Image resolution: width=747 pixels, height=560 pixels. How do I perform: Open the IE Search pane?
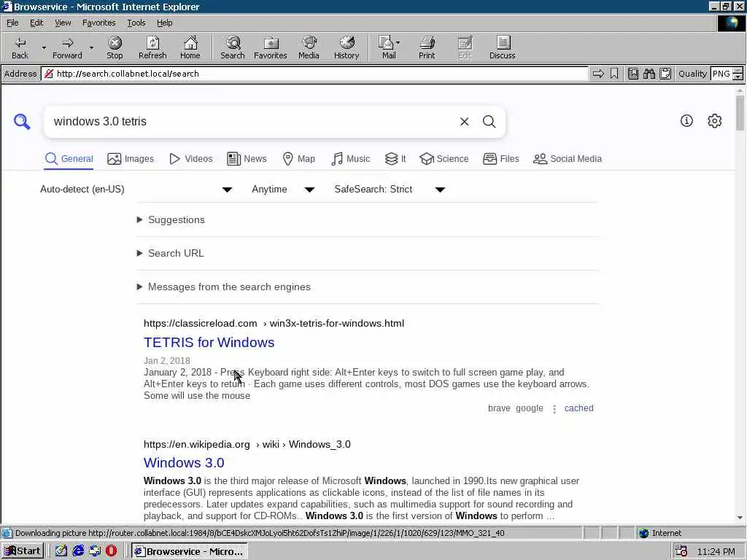[x=233, y=47]
